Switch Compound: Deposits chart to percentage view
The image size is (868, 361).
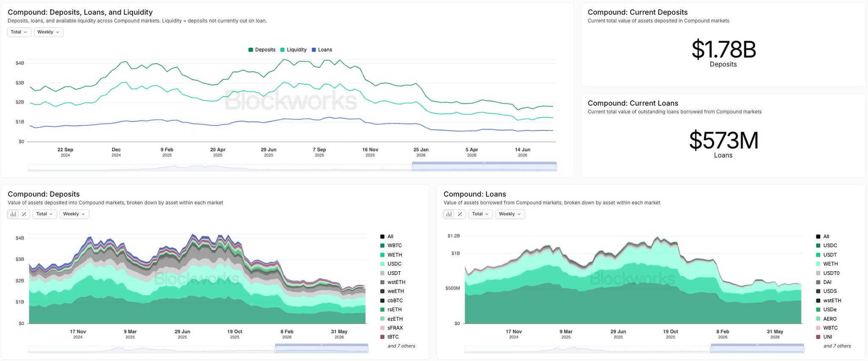click(x=24, y=214)
